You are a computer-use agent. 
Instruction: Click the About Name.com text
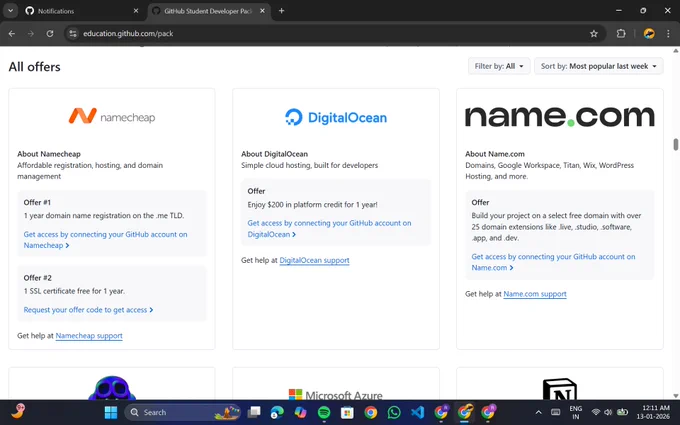pyautogui.click(x=495, y=154)
